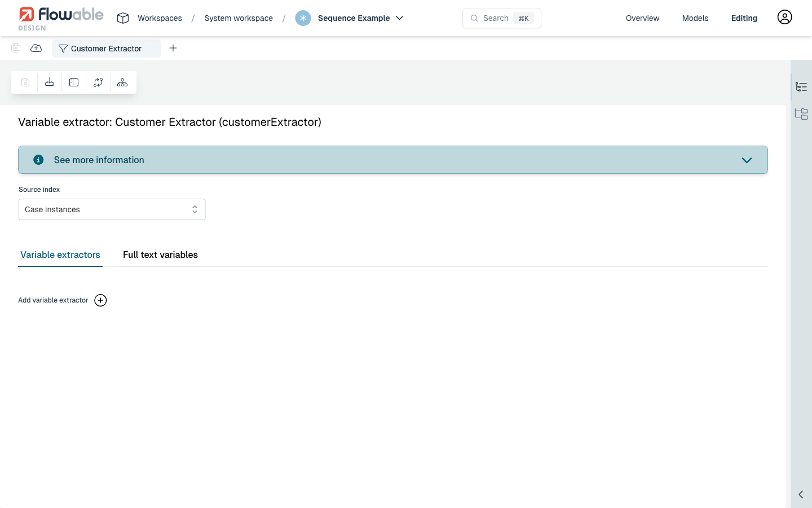The image size is (812, 508).
Task: Expand the Sequence Example app menu
Action: coord(400,18)
